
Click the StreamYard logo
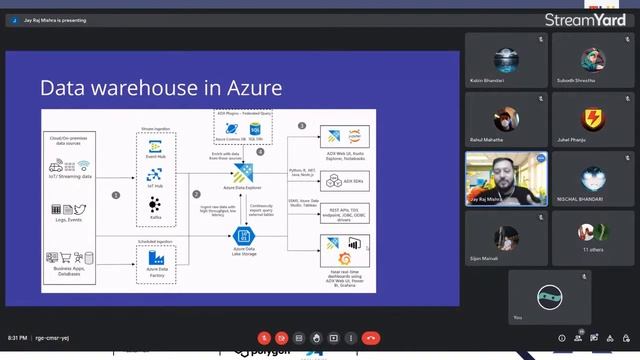point(585,20)
